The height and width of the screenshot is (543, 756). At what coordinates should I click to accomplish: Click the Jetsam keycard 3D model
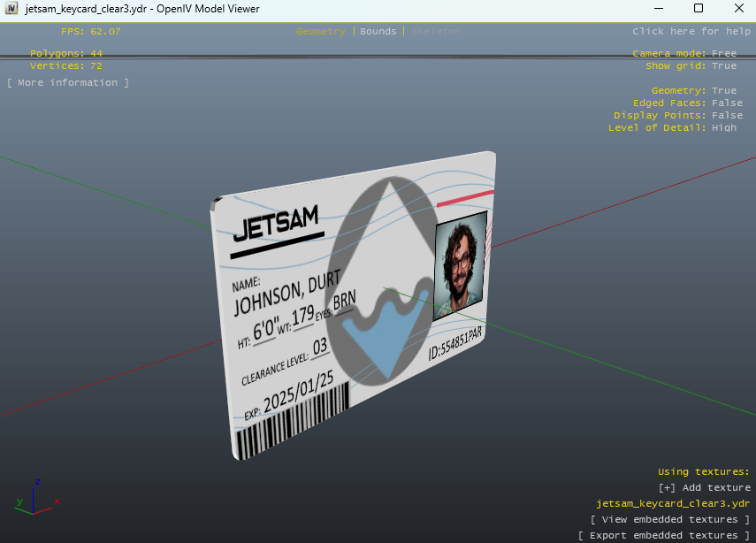pos(353,306)
